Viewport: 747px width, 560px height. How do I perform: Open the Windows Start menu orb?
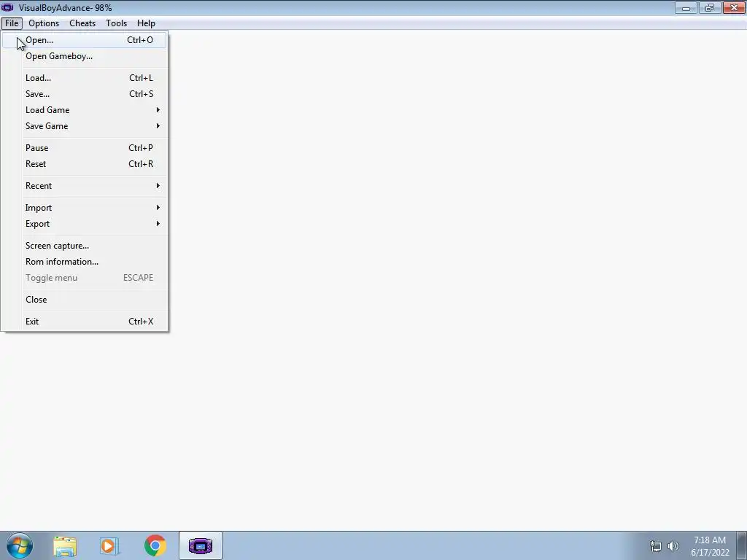(19, 545)
